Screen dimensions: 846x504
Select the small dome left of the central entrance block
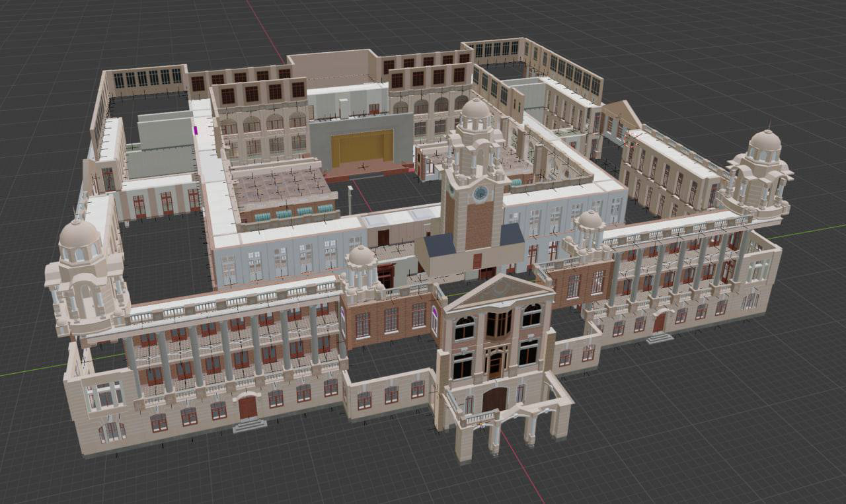362,256
